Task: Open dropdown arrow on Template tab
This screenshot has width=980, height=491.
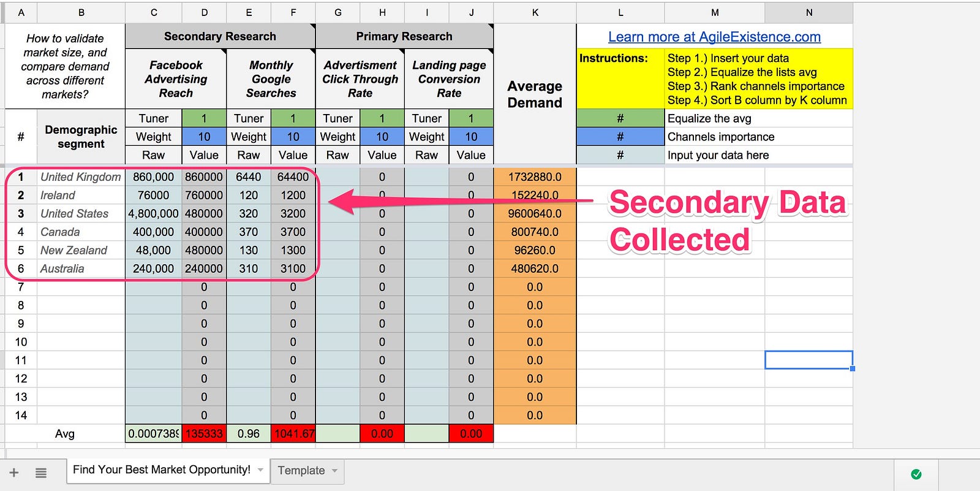Action: pos(335,471)
